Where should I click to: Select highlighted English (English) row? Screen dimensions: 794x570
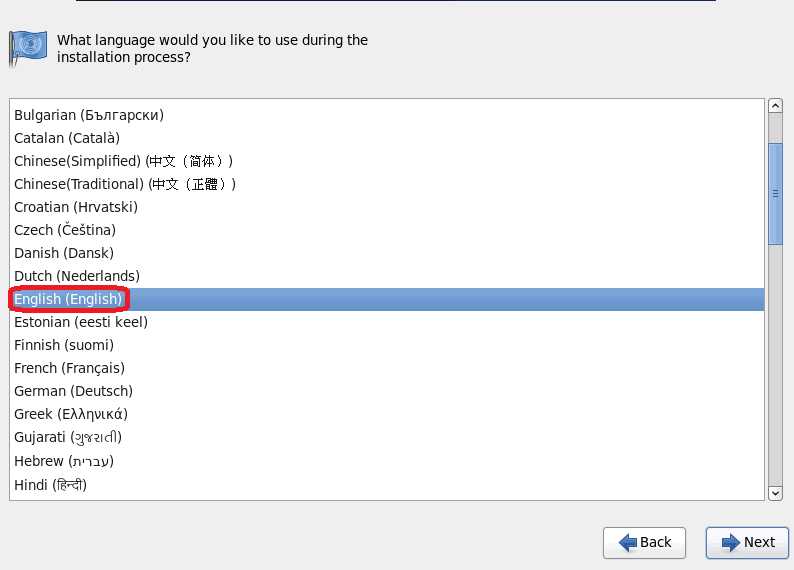(386, 299)
